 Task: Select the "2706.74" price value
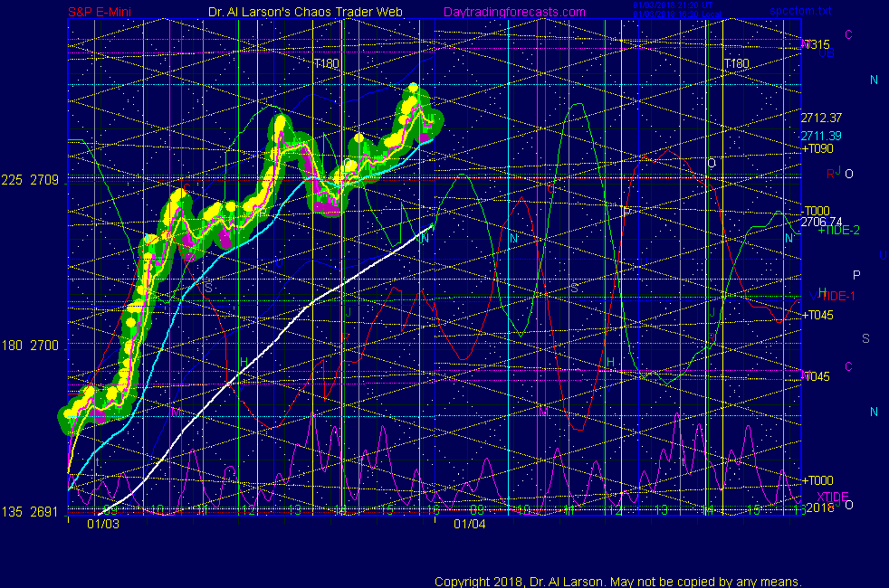(x=821, y=222)
